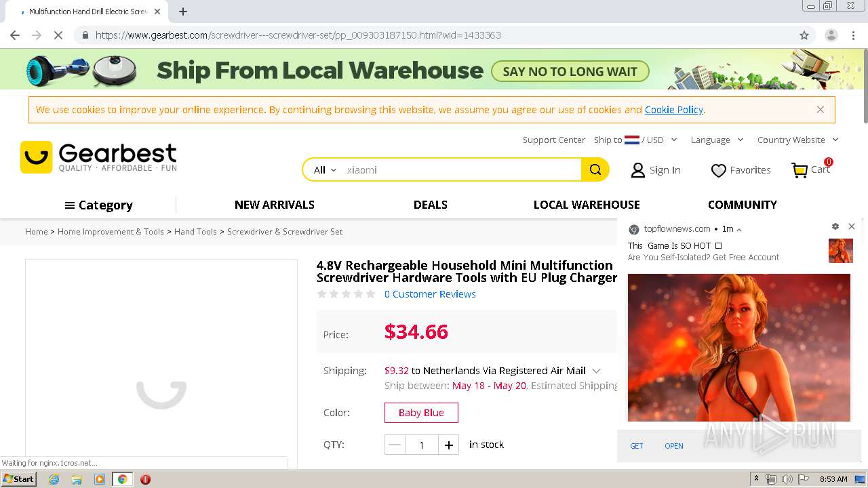Go to the Gearbest logo homepage

click(99, 157)
